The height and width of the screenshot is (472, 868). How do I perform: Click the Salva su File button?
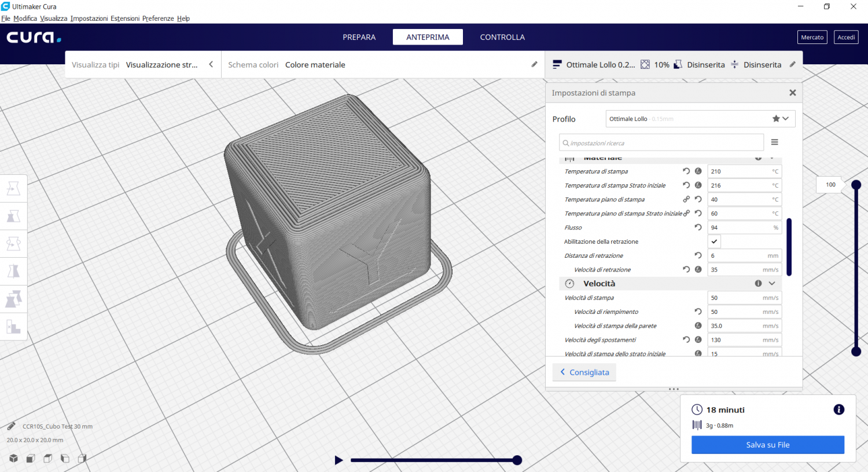[768, 445]
